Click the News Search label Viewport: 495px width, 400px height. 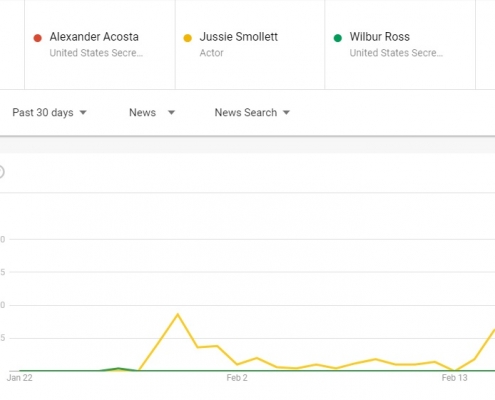246,113
